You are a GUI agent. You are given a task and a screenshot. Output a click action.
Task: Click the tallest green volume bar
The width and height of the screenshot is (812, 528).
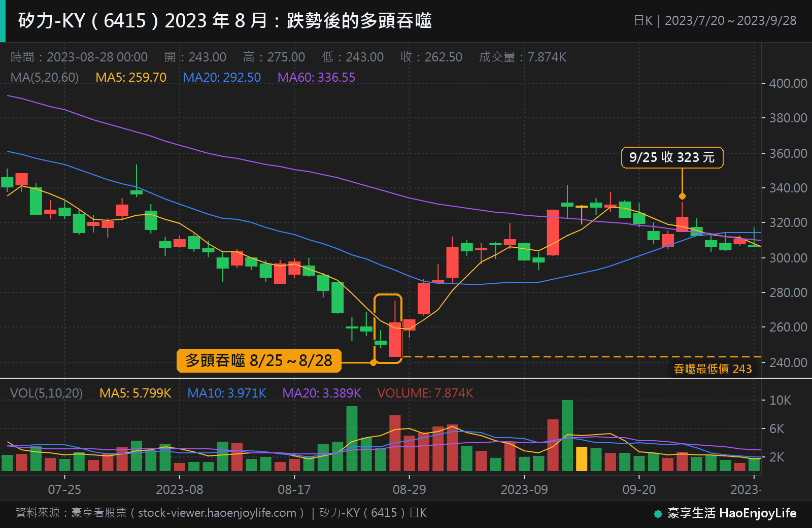coord(567,436)
